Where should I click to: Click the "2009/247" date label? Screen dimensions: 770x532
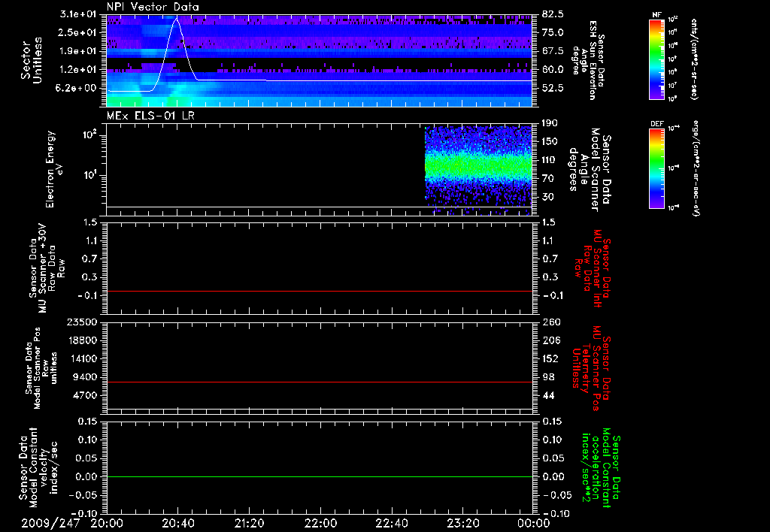click(x=50, y=523)
